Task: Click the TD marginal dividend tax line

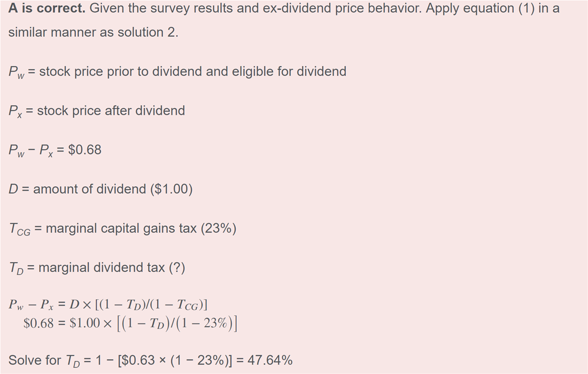Action: 97,268
